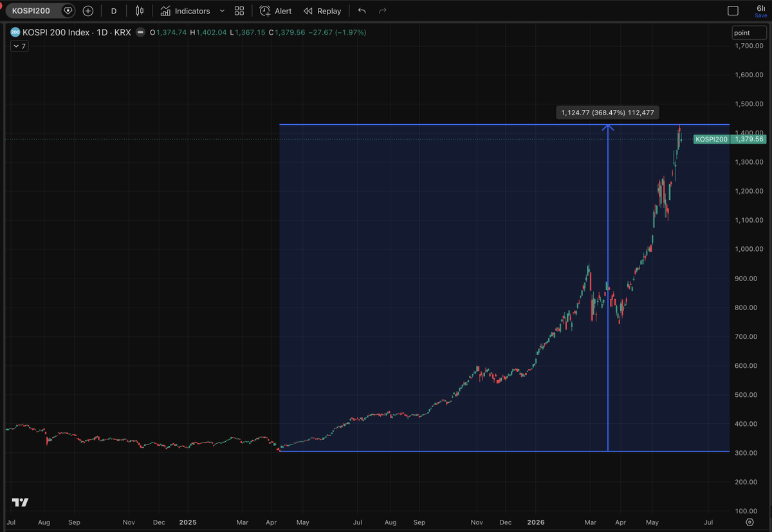This screenshot has height=532, width=772.
Task: Click the Jul label at time axis start
Action: click(11, 522)
